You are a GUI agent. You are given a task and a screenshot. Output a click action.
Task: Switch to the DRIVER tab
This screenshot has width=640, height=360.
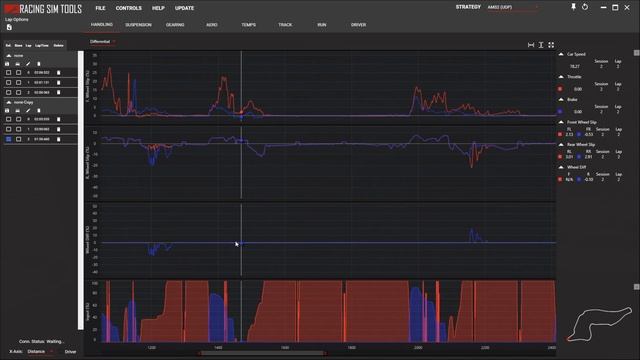pos(358,25)
